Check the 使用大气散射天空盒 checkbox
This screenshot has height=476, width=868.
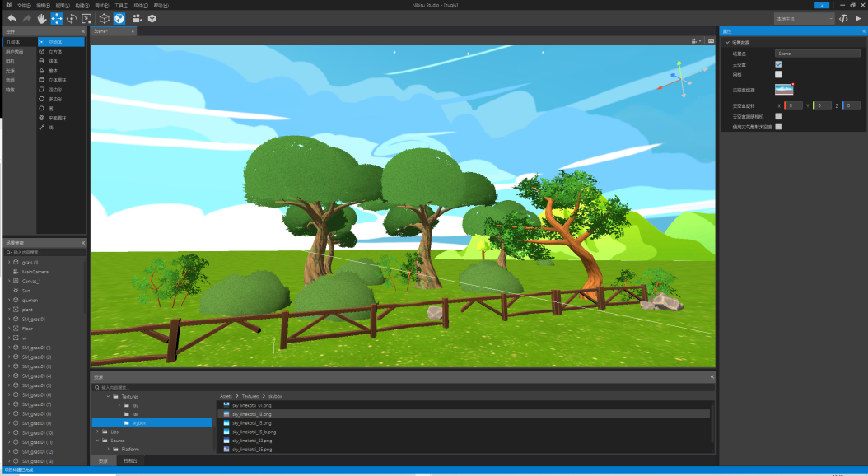pos(778,127)
